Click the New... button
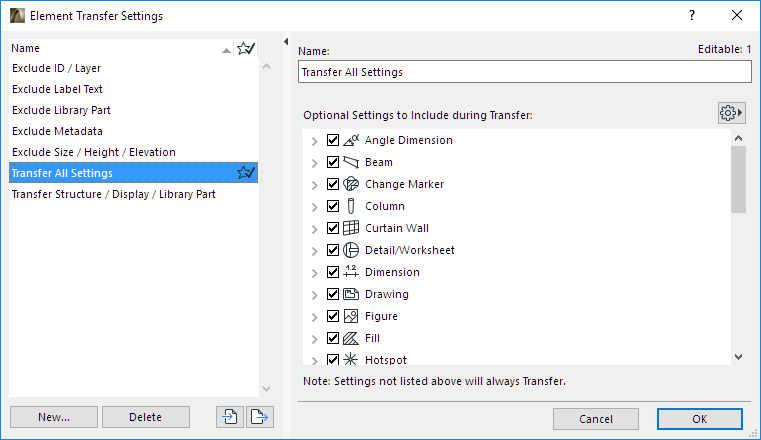Image resolution: width=761 pixels, height=440 pixels. 54,417
